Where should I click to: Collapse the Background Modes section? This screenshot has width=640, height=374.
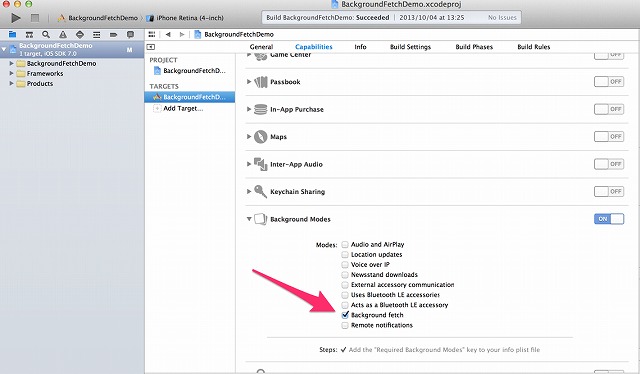(249, 219)
